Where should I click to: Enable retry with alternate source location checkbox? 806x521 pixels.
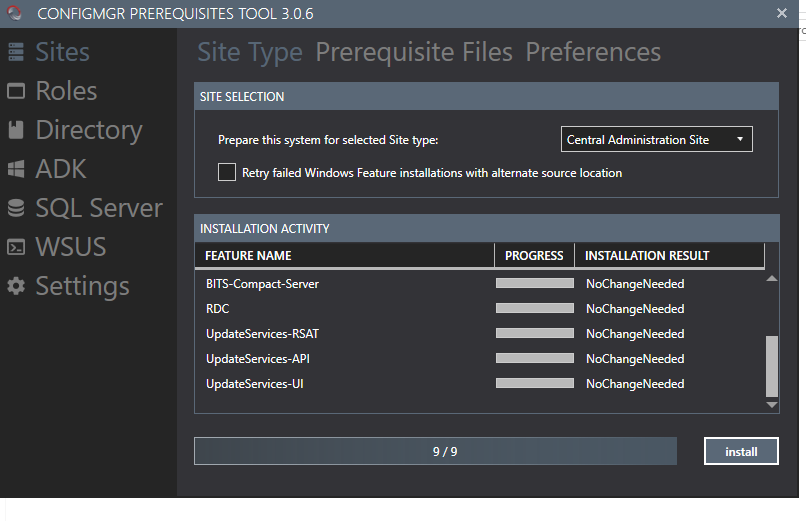click(227, 173)
